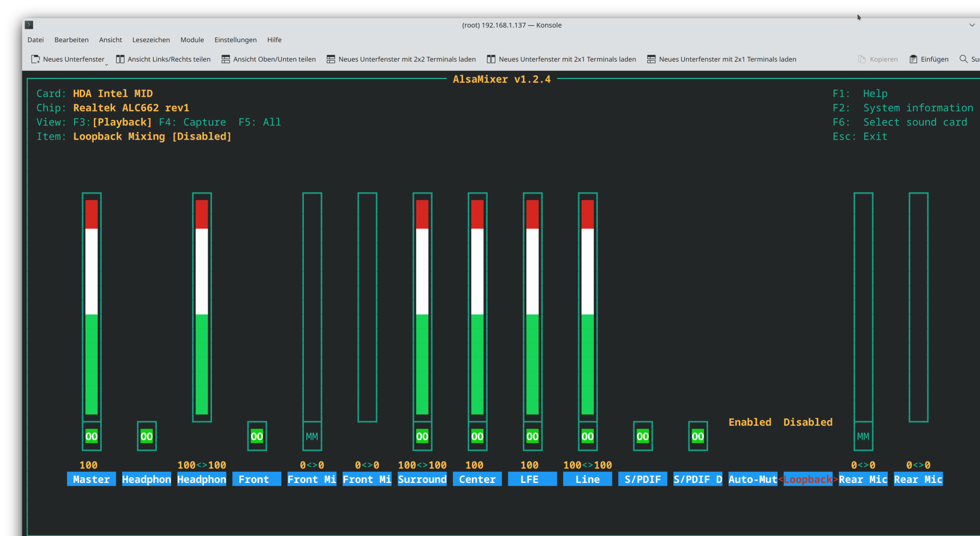980x536 pixels.
Task: Toggle the Front Mi MM mute indicator
Action: coord(312,436)
